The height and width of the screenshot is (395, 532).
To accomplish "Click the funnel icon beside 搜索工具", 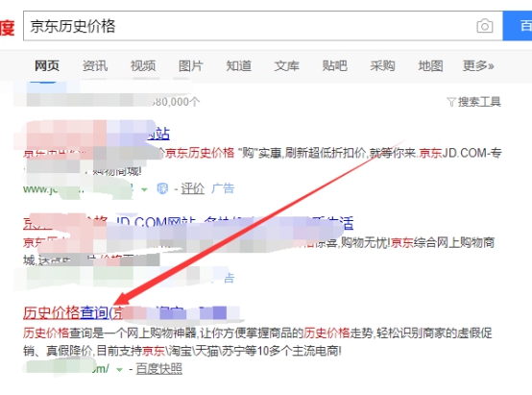I will 451,102.
